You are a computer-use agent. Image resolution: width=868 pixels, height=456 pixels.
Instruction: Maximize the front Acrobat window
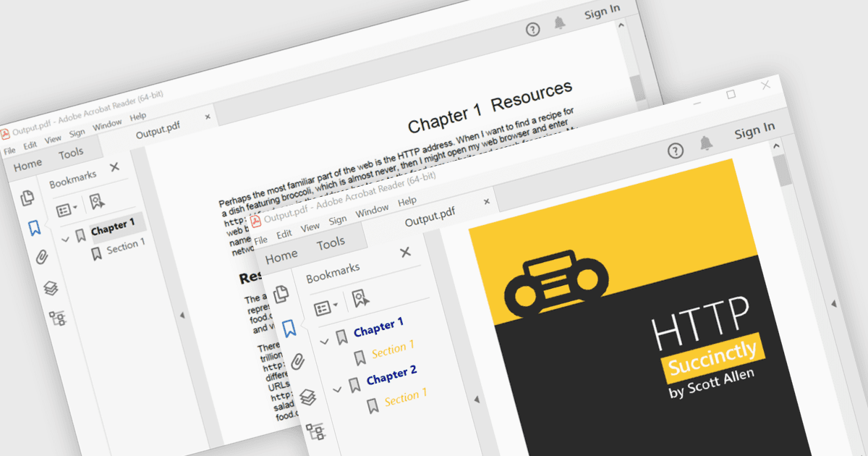[x=731, y=95]
